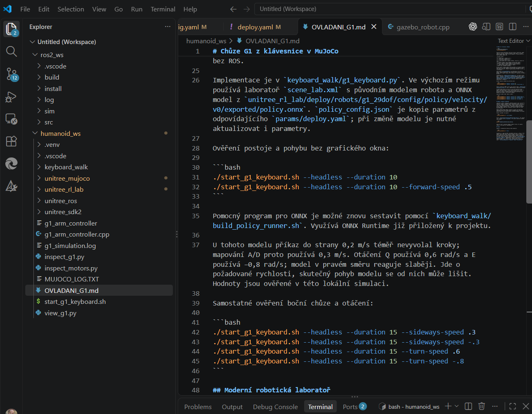Create a new terminal with plus icon
The image size is (532, 414).
pyautogui.click(x=448, y=406)
